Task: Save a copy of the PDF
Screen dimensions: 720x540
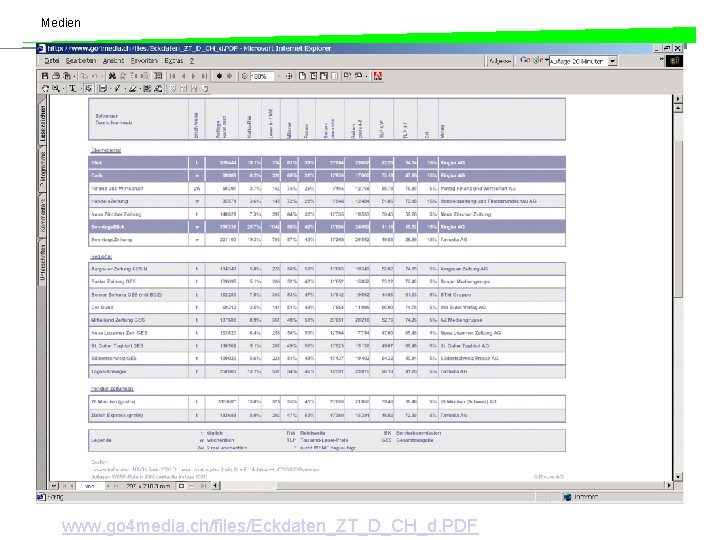Action: point(45,76)
